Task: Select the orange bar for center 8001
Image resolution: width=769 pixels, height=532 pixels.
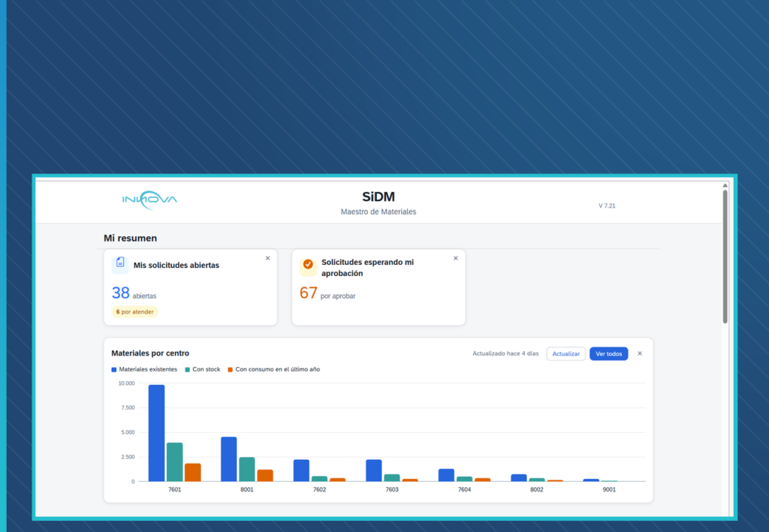Action: pos(265,476)
